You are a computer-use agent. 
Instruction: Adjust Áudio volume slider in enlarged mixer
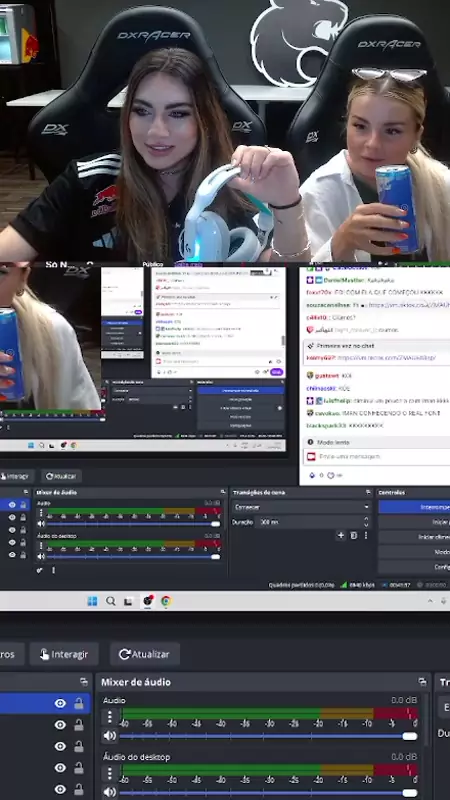click(x=268, y=736)
